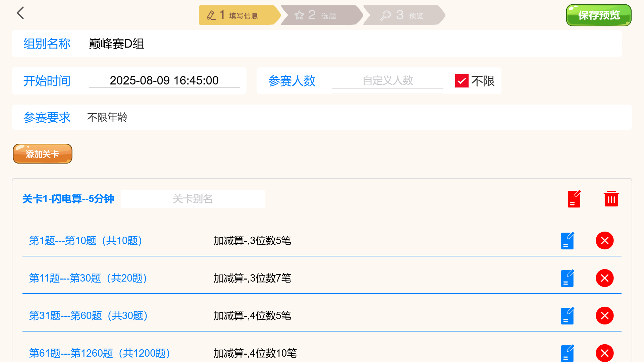Viewport: 644px width, 362px height.
Task: Edit the questions 1-10 row
Action: (567, 241)
